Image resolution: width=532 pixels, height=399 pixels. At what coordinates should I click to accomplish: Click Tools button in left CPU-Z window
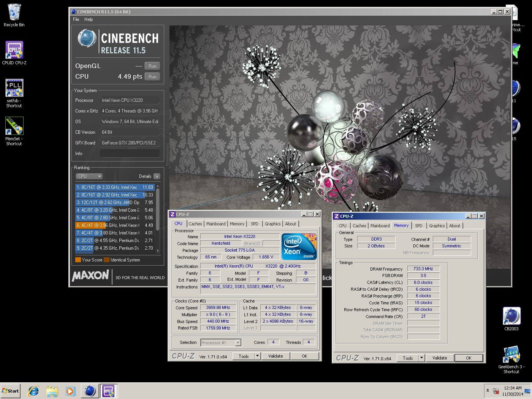(244, 356)
